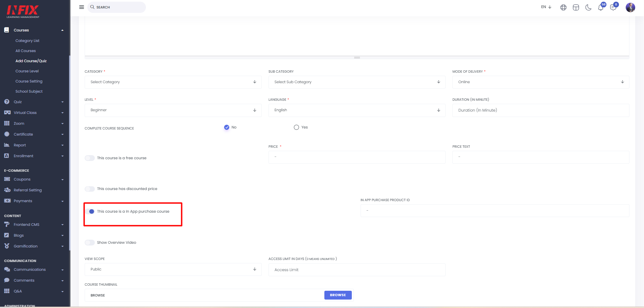The width and height of the screenshot is (644, 308).
Task: Open the View Scope dropdown showing Public
Action: [173, 269]
